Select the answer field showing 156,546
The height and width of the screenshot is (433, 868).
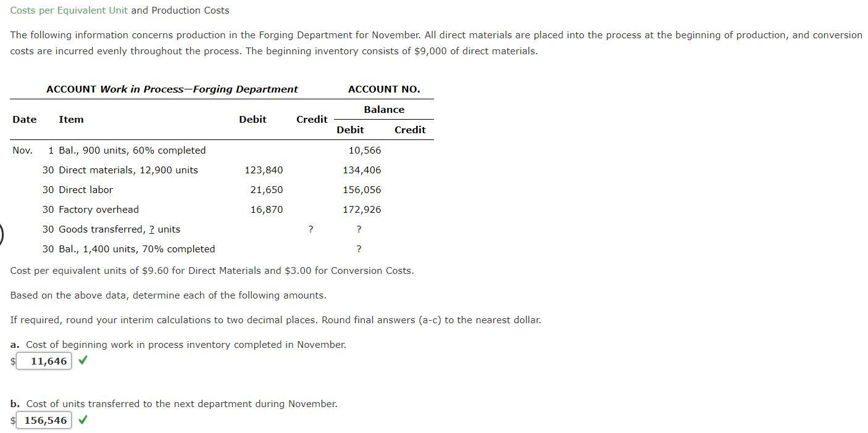pyautogui.click(x=44, y=419)
